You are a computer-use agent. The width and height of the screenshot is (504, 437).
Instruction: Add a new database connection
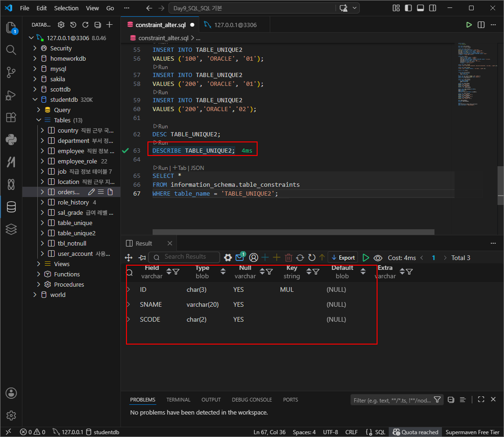pos(110,25)
